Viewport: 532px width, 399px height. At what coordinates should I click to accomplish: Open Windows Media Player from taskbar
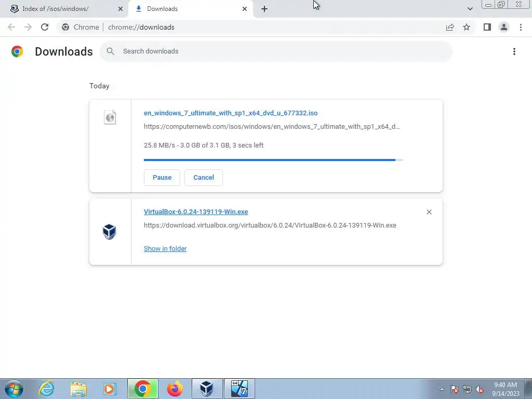pos(110,389)
